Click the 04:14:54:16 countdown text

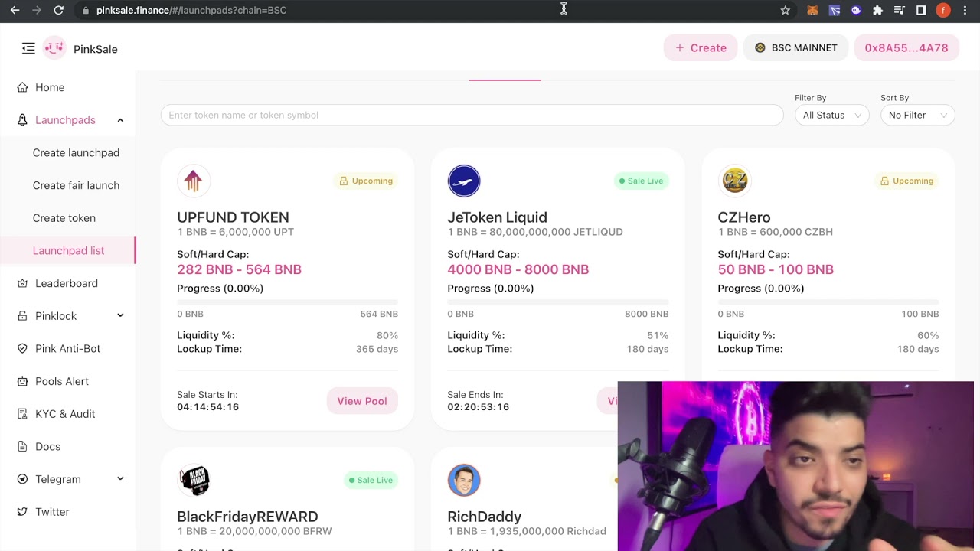point(207,407)
